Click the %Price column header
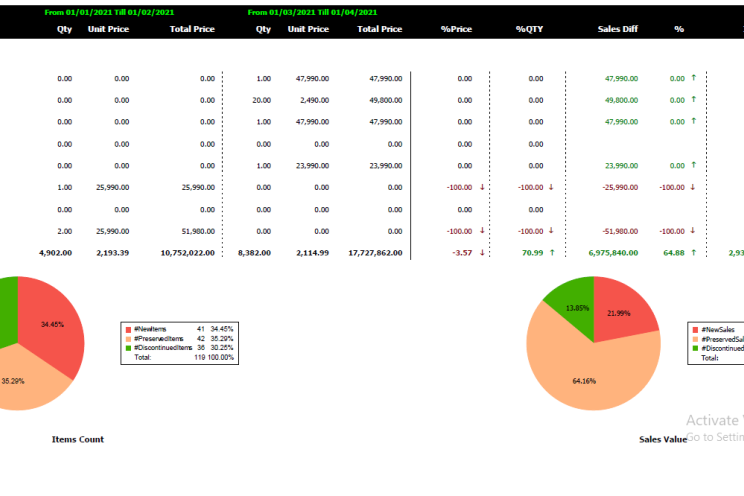 tap(456, 29)
